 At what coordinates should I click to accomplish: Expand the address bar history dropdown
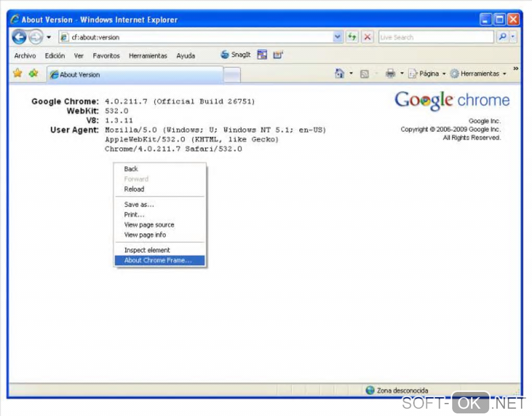click(x=337, y=37)
